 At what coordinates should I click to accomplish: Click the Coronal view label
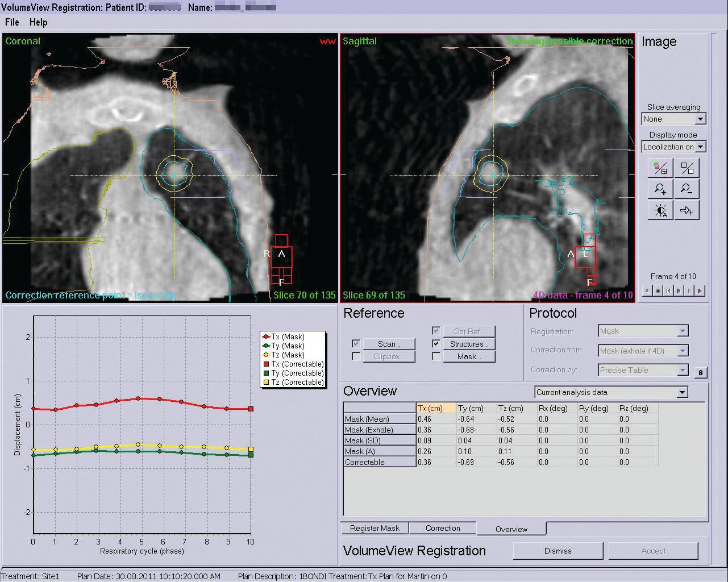23,41
